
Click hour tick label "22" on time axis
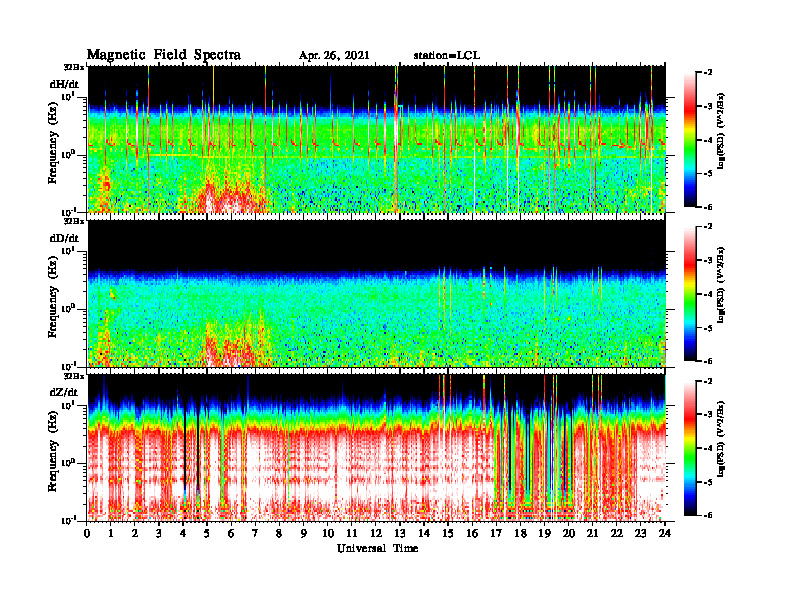click(x=617, y=534)
